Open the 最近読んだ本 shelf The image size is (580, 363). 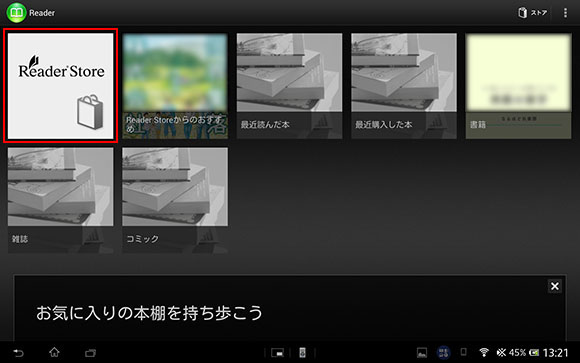click(290, 86)
